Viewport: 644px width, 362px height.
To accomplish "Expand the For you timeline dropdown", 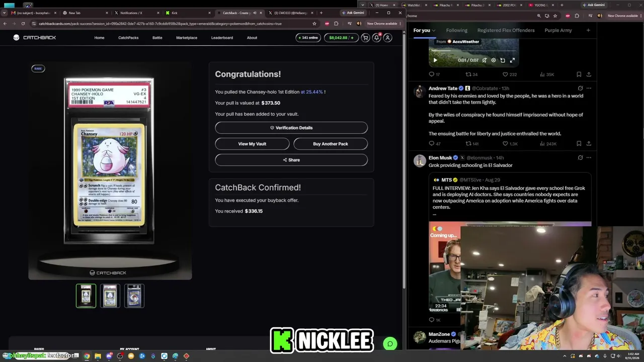I will pyautogui.click(x=434, y=31).
